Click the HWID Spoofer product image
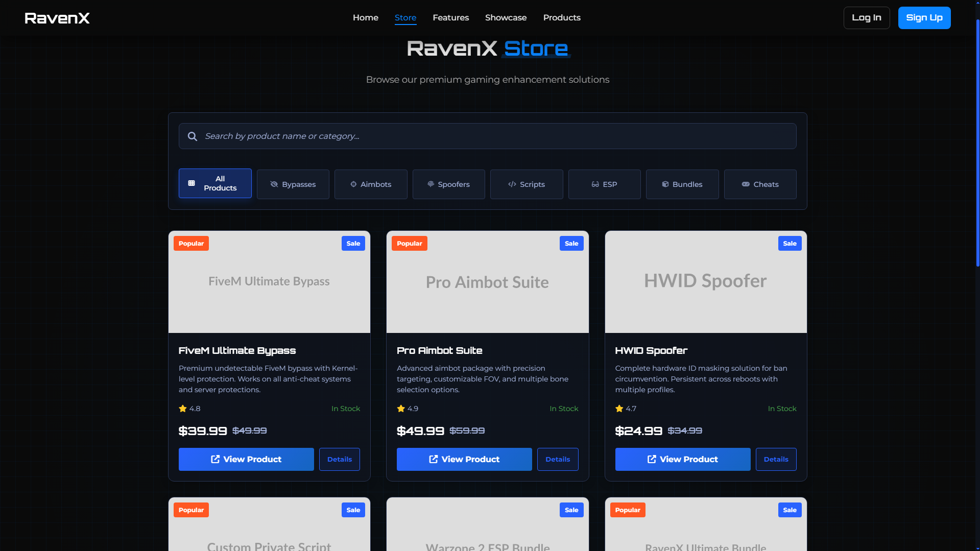Image resolution: width=980 pixels, height=551 pixels. coord(706,282)
